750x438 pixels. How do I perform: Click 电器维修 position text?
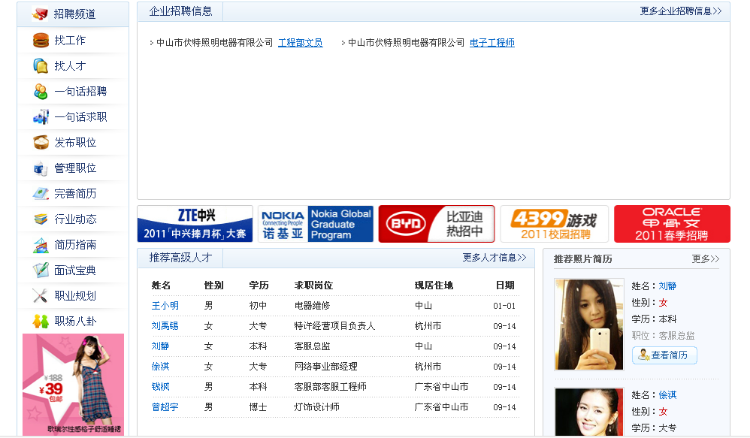pos(312,306)
